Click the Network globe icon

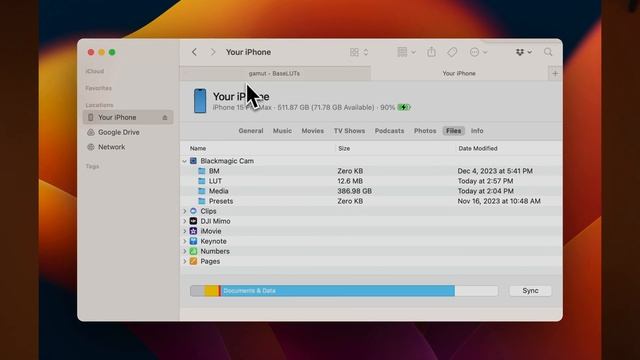pos(91,147)
